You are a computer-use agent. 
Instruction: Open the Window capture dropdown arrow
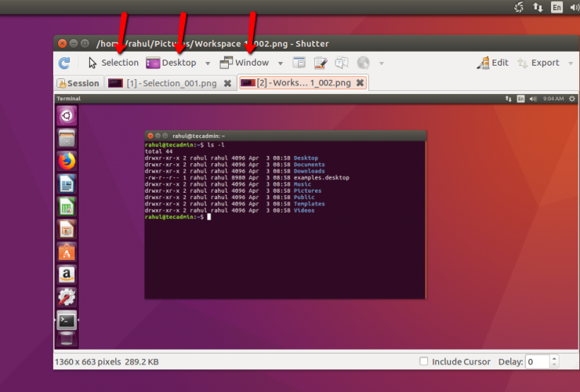pyautogui.click(x=280, y=63)
